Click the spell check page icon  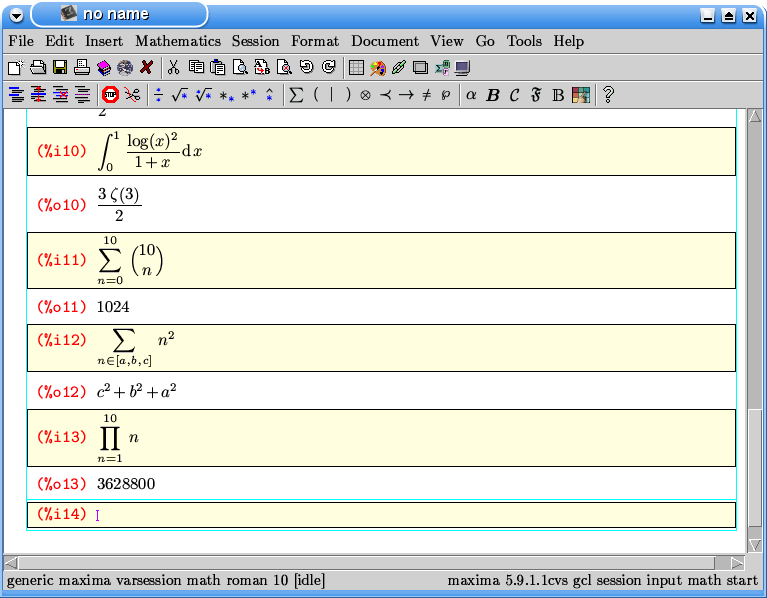(x=284, y=67)
